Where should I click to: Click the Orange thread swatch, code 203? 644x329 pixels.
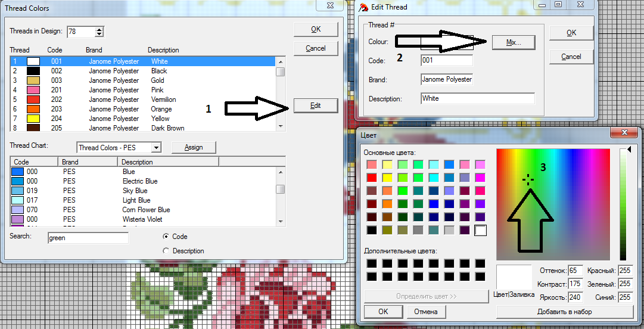click(33, 109)
